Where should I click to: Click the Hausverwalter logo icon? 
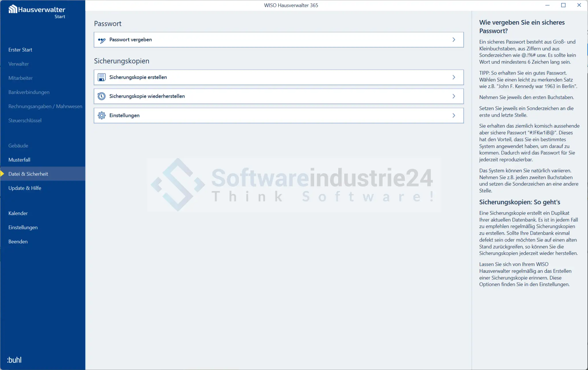coord(13,9)
